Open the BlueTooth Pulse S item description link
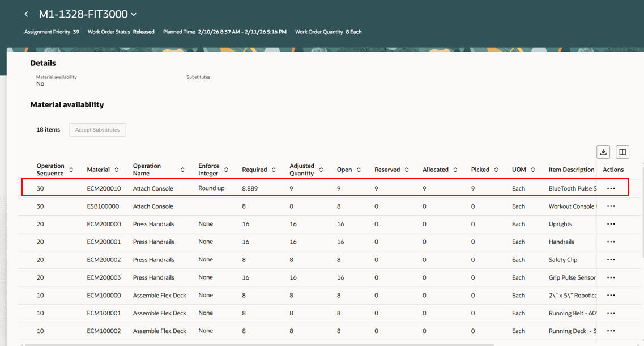644x346 pixels. pyautogui.click(x=573, y=188)
